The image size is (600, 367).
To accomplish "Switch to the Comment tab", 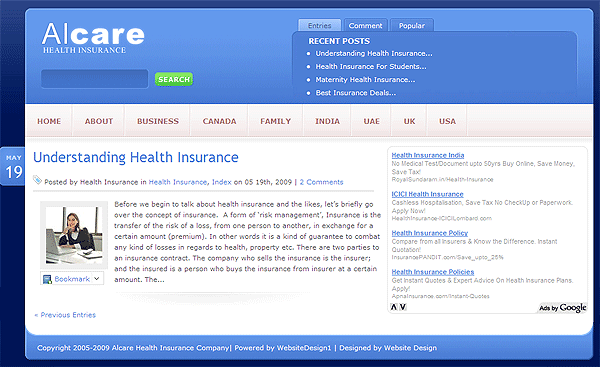I will [365, 25].
